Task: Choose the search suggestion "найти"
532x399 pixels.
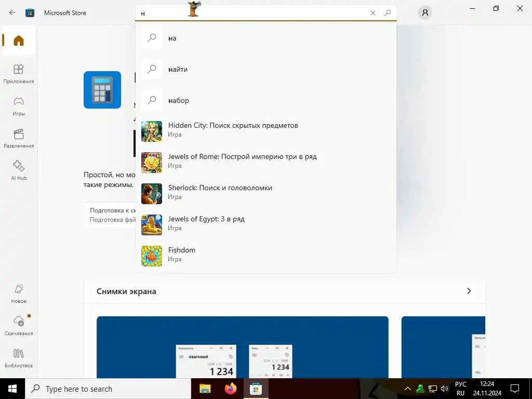Action: pos(265,69)
